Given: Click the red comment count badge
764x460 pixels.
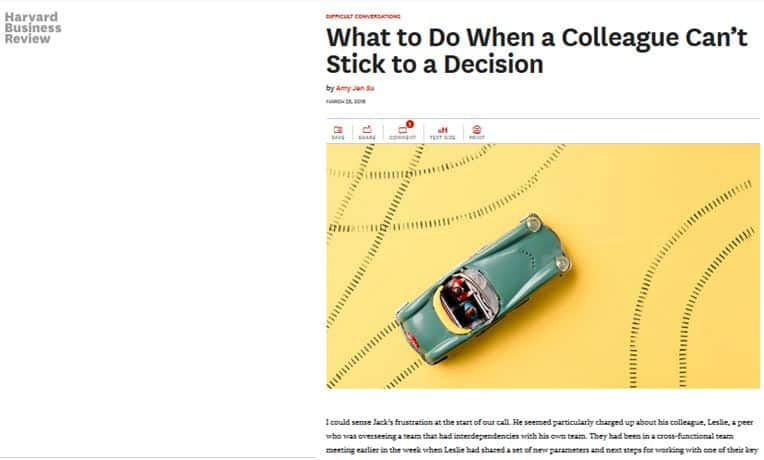Looking at the screenshot, I should 410,124.
